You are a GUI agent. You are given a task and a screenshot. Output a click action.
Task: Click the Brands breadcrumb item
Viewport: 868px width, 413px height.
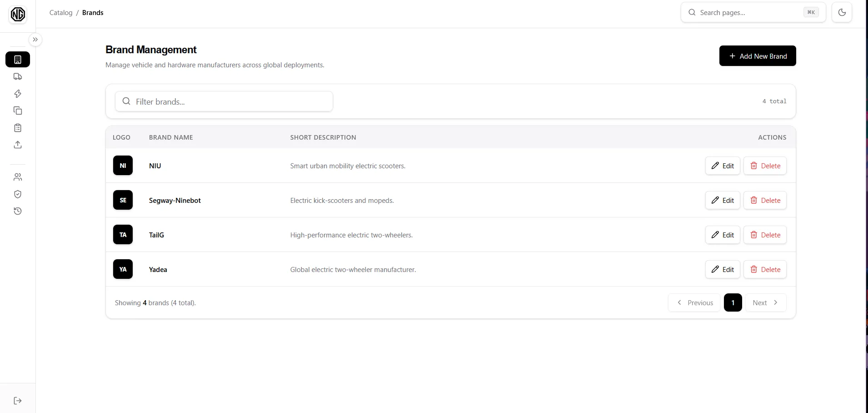click(93, 13)
